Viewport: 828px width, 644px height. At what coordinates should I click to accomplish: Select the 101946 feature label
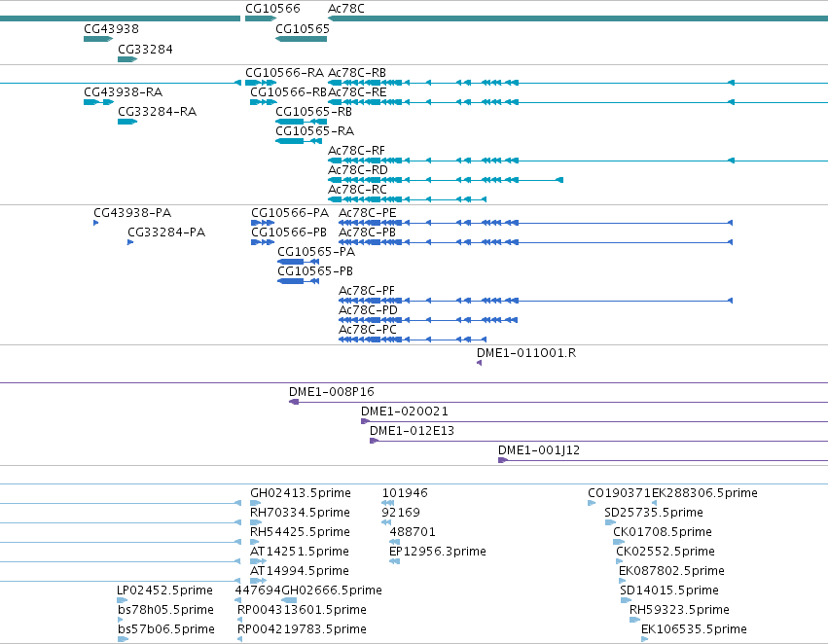click(405, 493)
